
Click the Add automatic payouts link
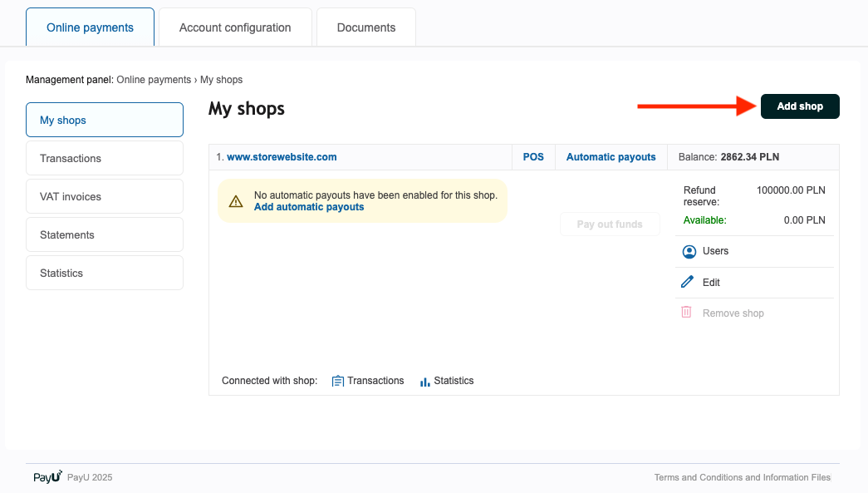309,207
